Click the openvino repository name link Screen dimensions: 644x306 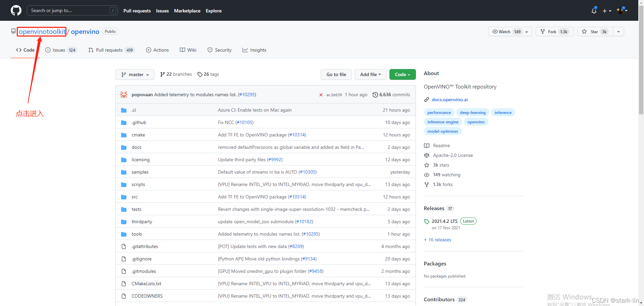[85, 32]
